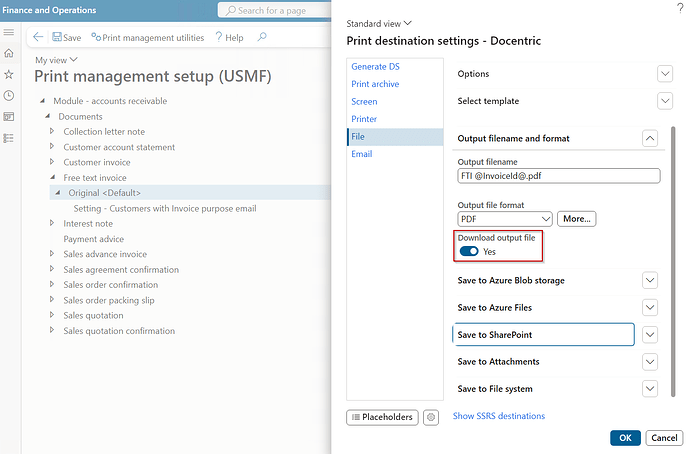
Task: Expand Interest note node
Action: pos(52,223)
